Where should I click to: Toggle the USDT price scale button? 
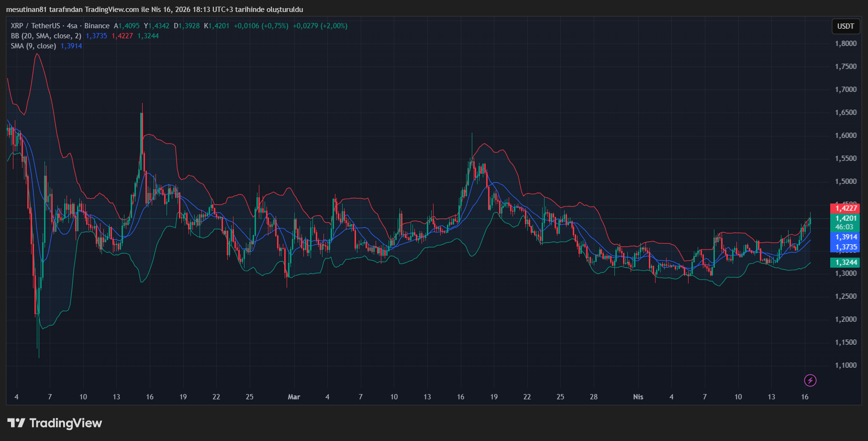tap(846, 27)
